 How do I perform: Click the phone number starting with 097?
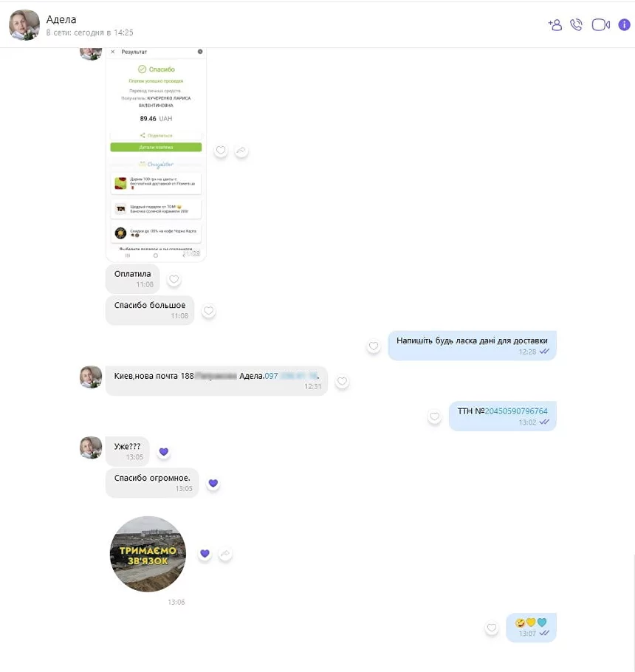(x=292, y=376)
